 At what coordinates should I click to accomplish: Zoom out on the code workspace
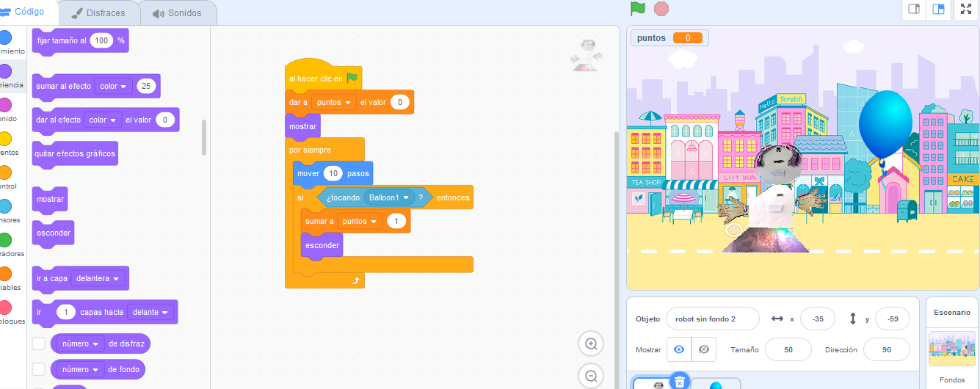pyautogui.click(x=591, y=376)
